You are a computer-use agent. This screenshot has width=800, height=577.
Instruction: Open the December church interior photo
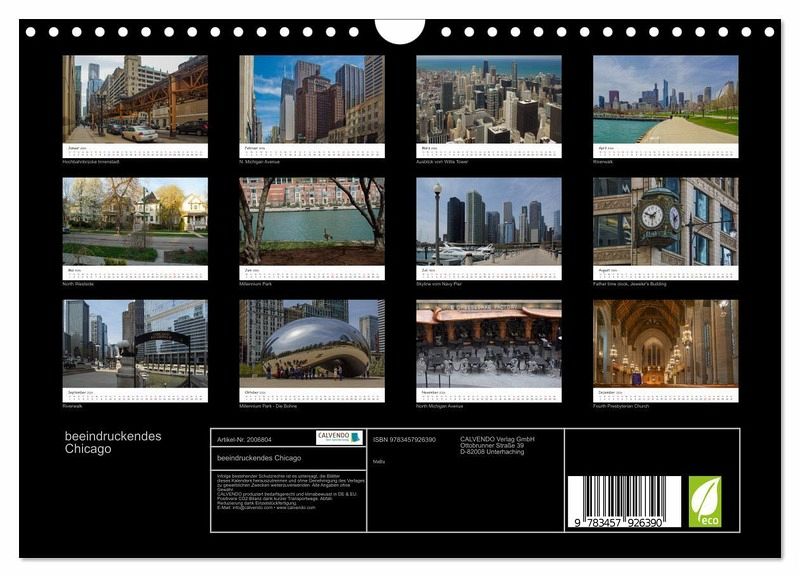[665, 343]
